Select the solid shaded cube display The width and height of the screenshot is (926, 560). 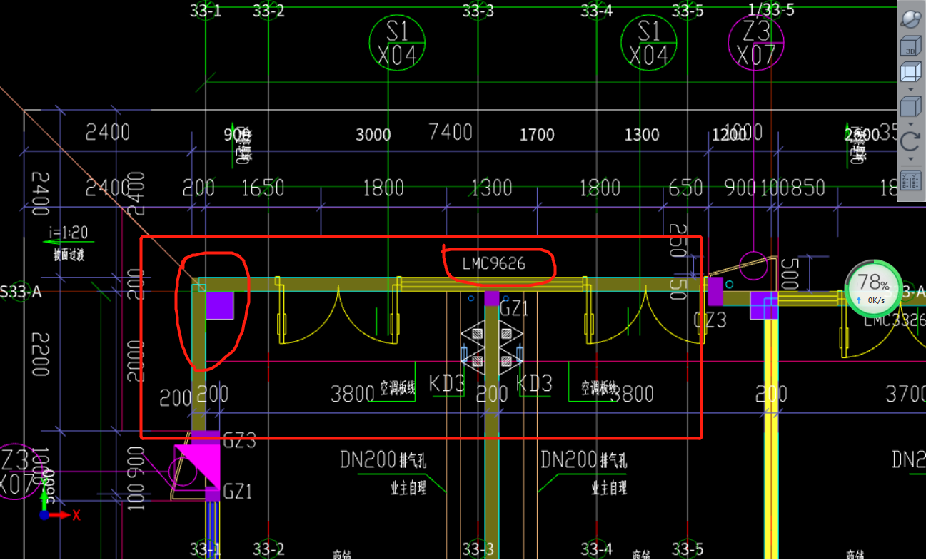pyautogui.click(x=910, y=108)
